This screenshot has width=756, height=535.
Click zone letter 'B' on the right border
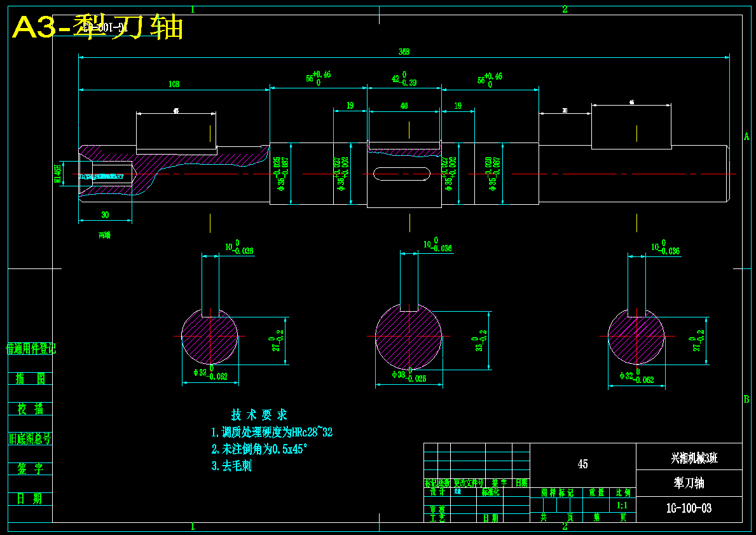(x=746, y=399)
